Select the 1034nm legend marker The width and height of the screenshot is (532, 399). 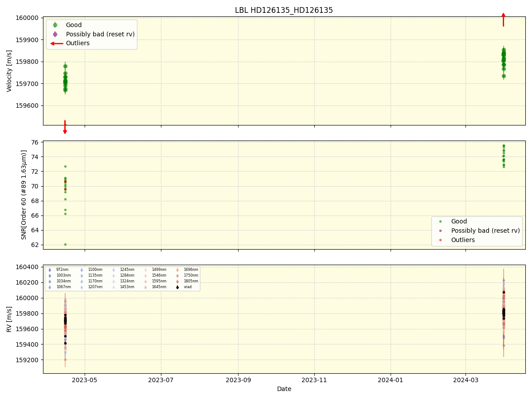point(50,282)
